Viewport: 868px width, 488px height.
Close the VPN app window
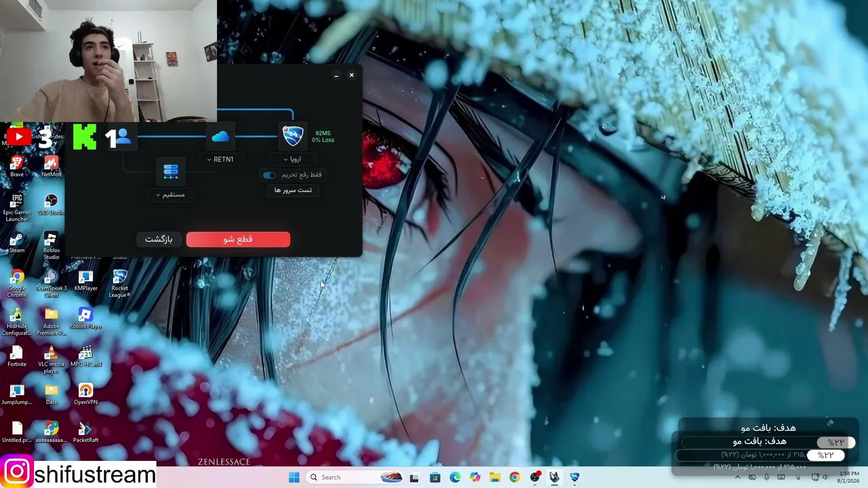pyautogui.click(x=351, y=75)
